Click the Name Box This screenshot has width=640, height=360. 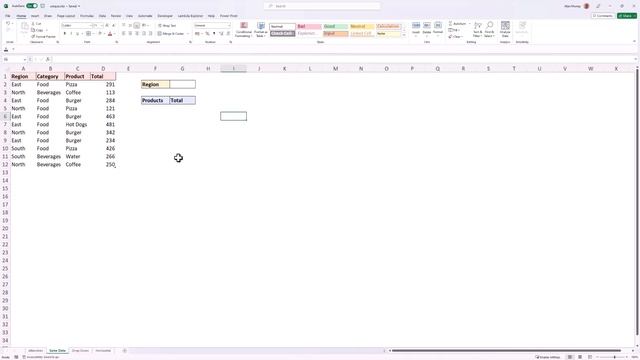coord(15,59)
